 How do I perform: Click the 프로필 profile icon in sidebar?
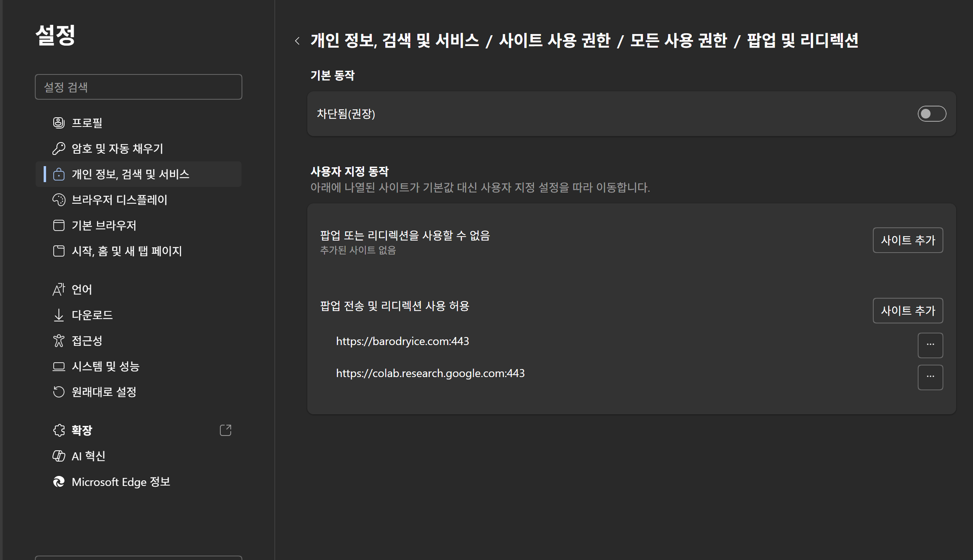coord(59,123)
